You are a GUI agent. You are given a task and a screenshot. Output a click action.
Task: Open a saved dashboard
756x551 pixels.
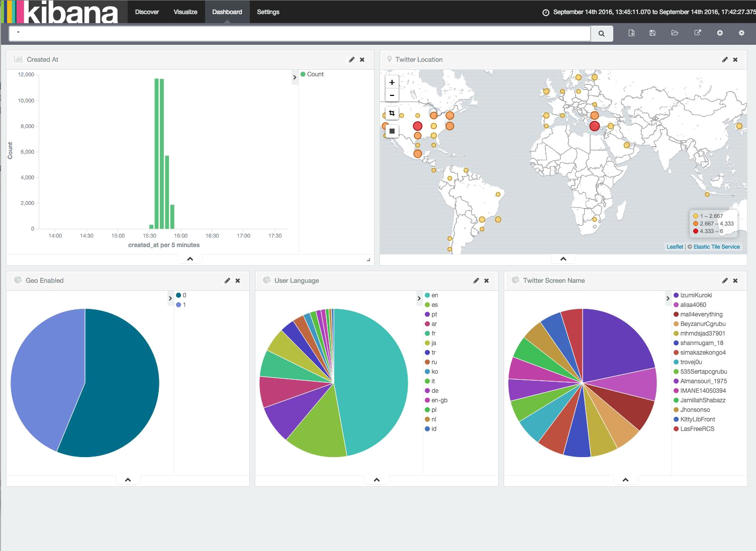coord(675,33)
